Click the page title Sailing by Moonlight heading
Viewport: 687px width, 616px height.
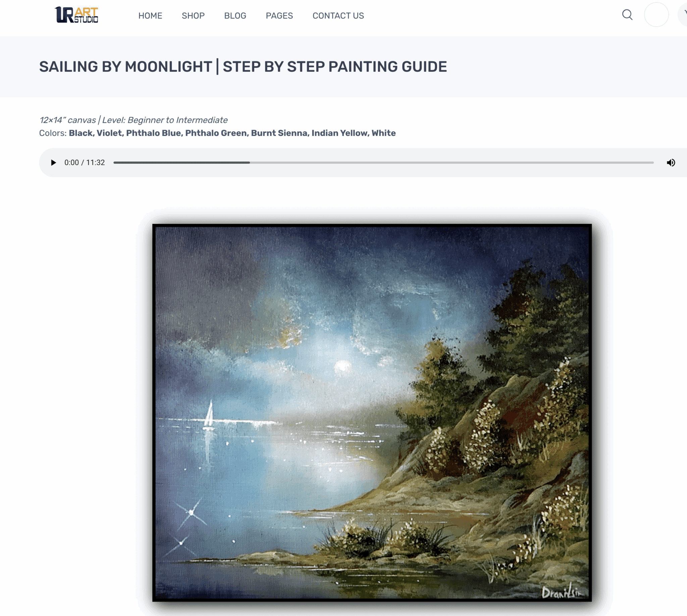(x=243, y=66)
